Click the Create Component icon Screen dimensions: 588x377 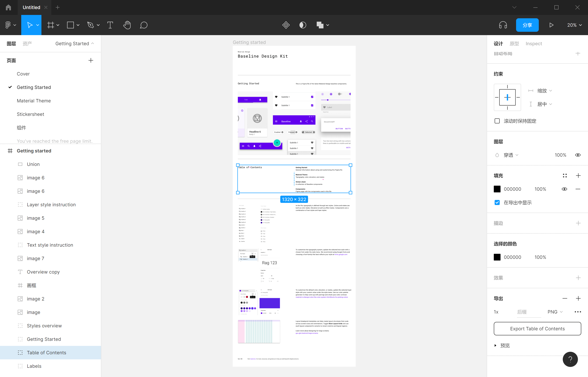[x=286, y=25]
